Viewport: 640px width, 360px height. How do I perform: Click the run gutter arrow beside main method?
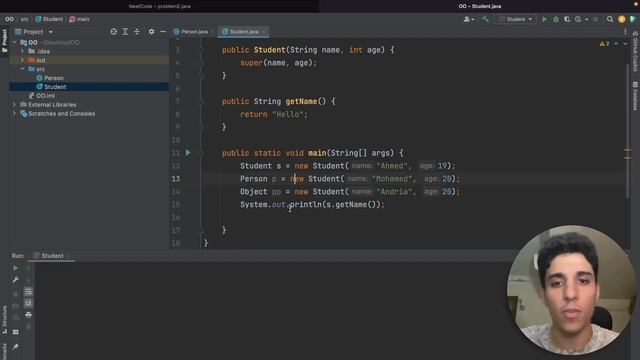pos(188,153)
